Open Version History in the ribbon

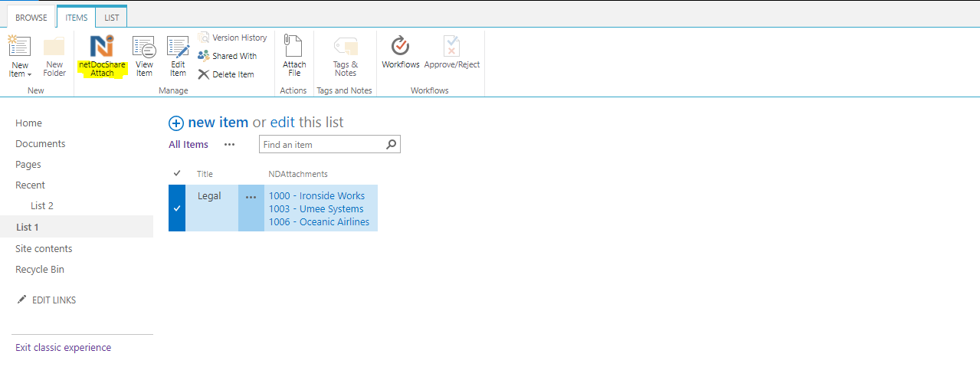tap(232, 38)
